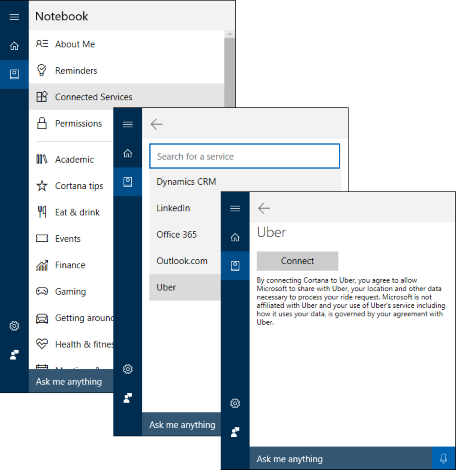
Task: Click the Home icon in the leftmost sidebar
Action: (x=14, y=45)
